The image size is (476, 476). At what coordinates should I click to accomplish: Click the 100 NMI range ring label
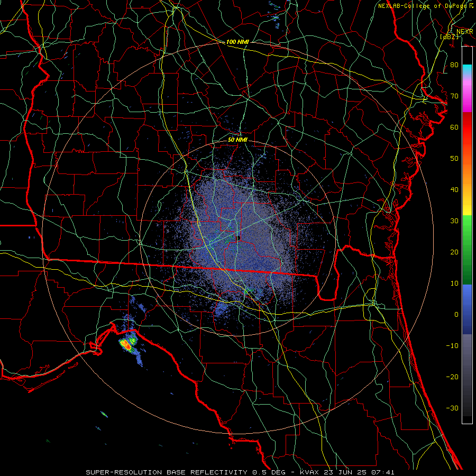coord(237,42)
